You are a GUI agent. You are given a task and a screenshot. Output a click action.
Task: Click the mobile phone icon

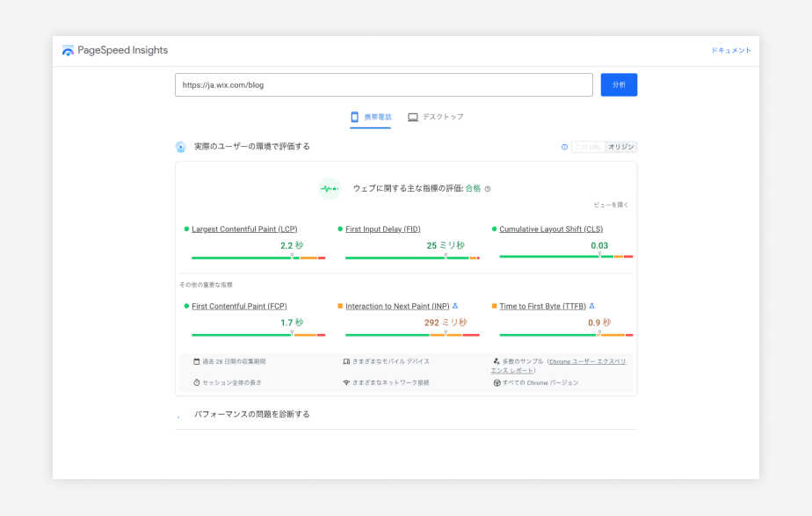pyautogui.click(x=355, y=117)
